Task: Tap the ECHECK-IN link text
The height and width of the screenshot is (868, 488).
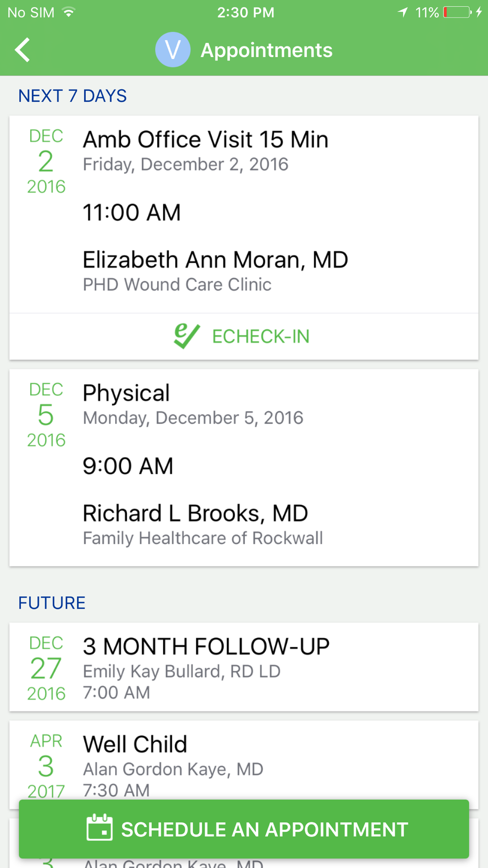Action: (x=261, y=336)
